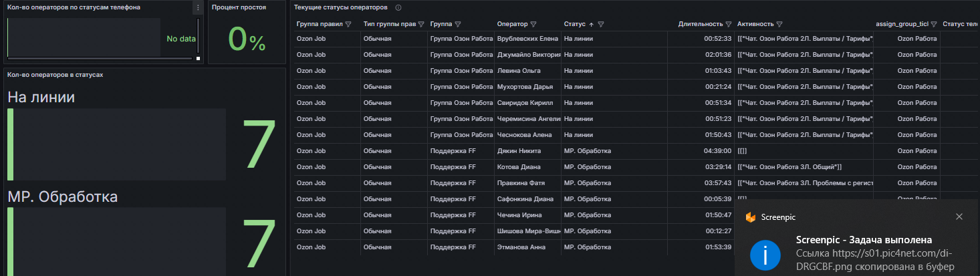This screenshot has width=980, height=276.
Task: Select operator Дякин Никита cell
Action: tap(527, 151)
